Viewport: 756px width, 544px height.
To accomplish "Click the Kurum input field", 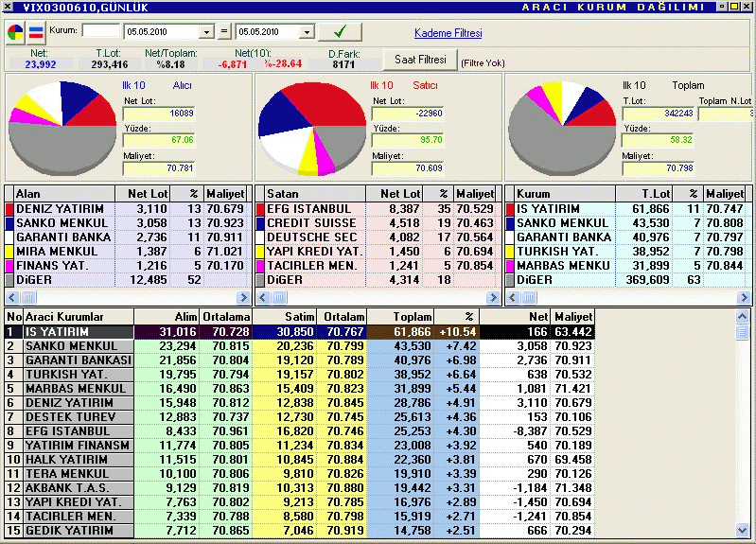I will [x=100, y=31].
